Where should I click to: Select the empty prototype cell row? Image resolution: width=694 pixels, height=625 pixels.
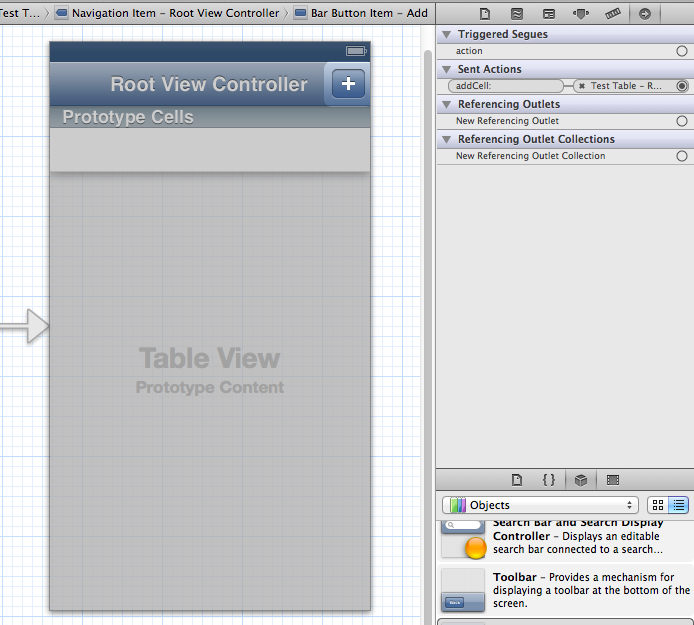pos(210,150)
